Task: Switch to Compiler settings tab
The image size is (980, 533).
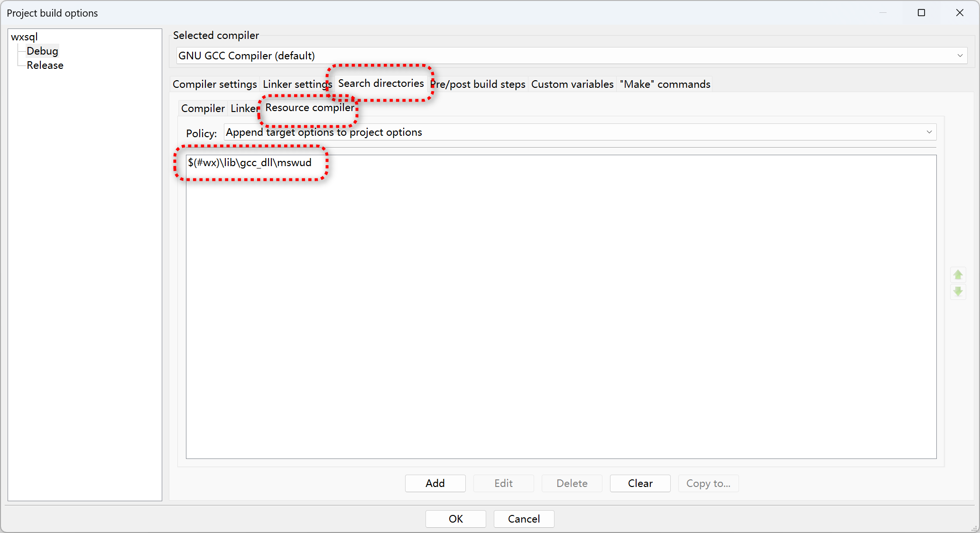Action: pyautogui.click(x=215, y=84)
